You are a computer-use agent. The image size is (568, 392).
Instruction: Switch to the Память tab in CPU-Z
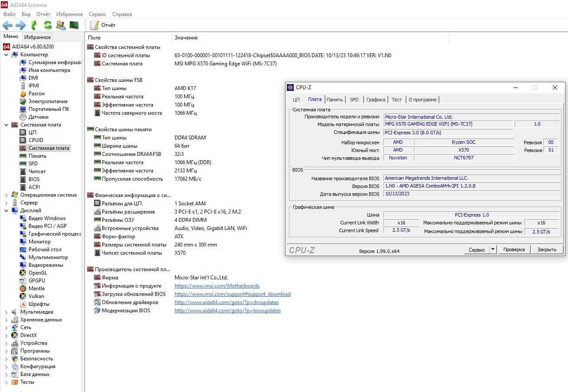tap(335, 100)
